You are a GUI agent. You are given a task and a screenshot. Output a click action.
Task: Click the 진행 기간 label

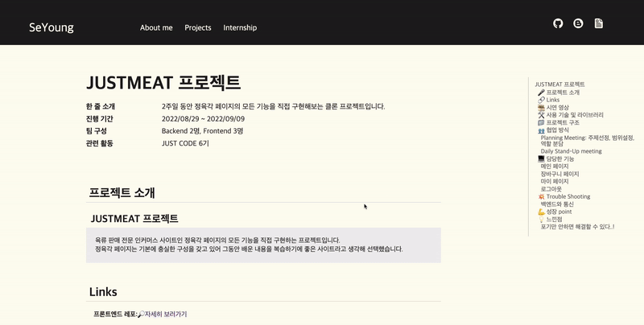click(x=99, y=118)
